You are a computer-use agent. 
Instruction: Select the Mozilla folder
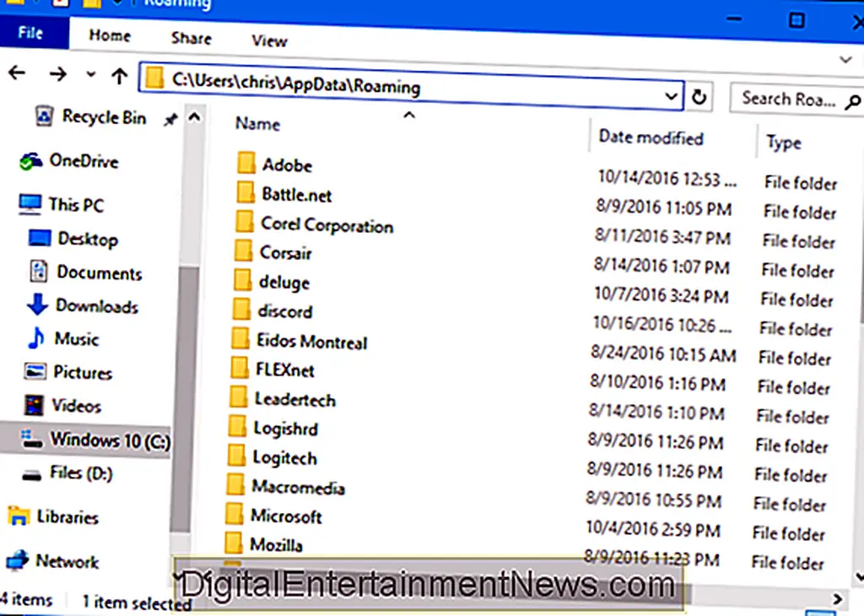pos(276,544)
